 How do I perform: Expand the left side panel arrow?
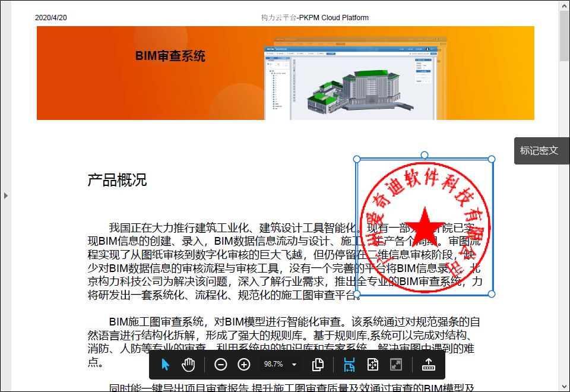point(6,195)
